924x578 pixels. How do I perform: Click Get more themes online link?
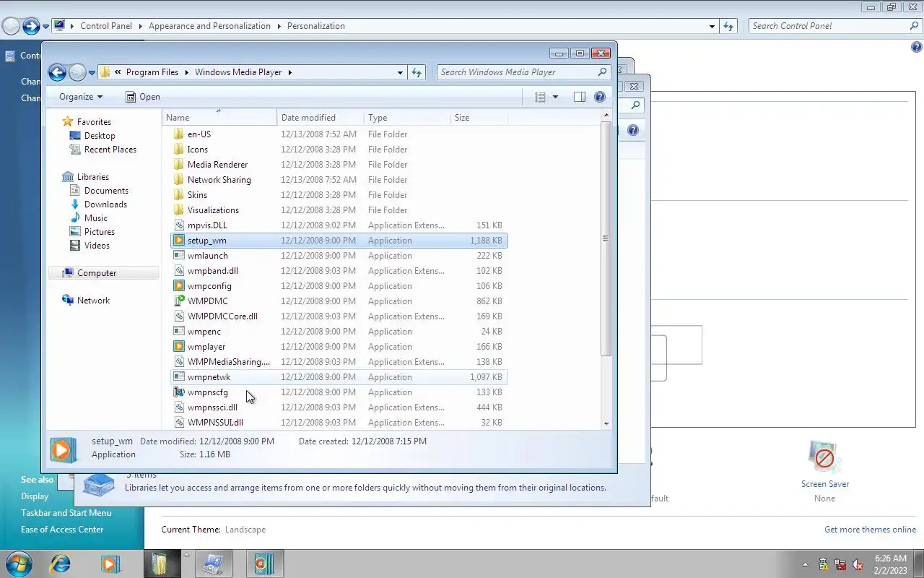point(870,530)
